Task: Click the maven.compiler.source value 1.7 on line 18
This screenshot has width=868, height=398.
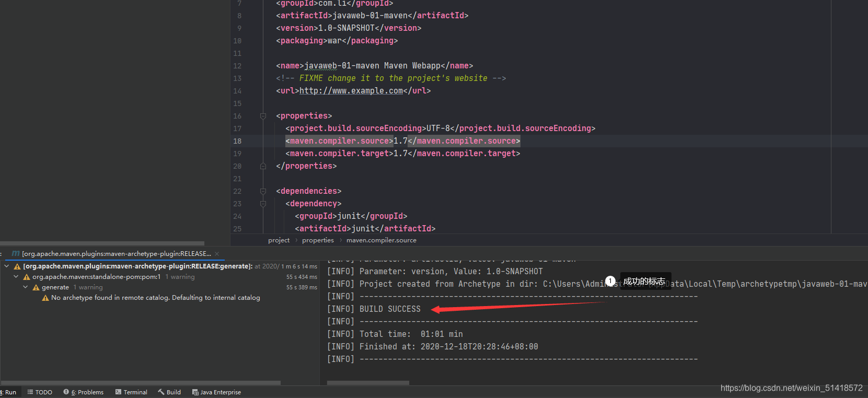Action: 400,141
